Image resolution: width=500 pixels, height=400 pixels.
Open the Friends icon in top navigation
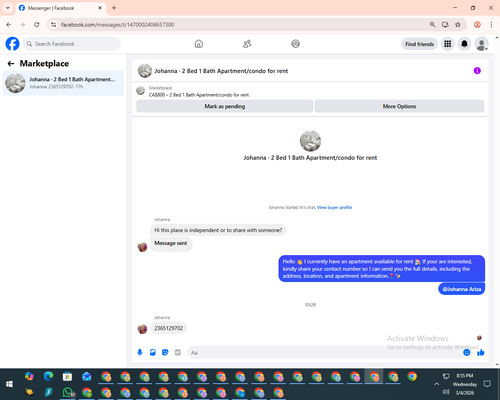[247, 44]
